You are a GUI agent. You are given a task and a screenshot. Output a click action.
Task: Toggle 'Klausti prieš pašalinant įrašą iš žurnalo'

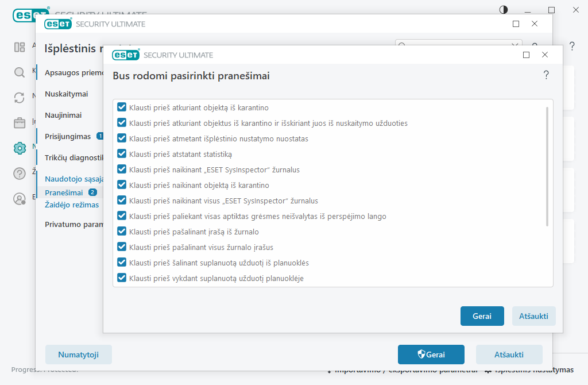coord(122,232)
